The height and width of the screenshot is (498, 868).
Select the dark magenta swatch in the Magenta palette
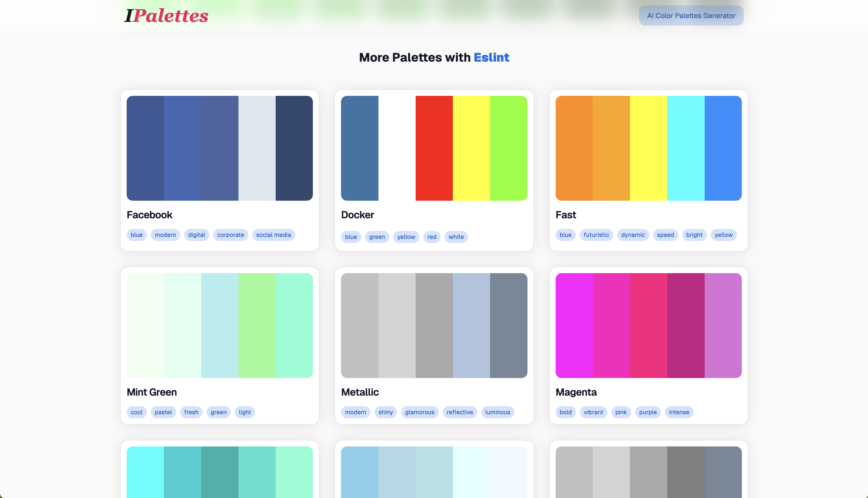click(x=685, y=325)
